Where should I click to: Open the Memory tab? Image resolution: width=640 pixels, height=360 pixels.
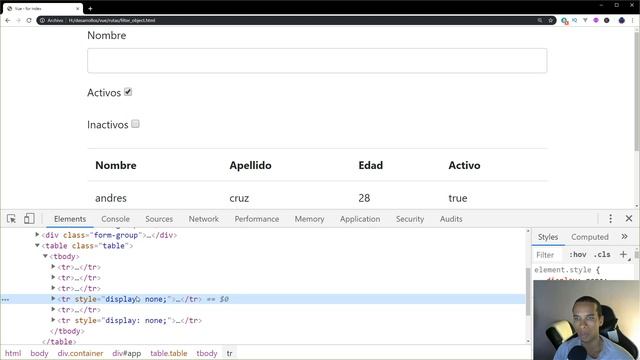[x=309, y=219]
